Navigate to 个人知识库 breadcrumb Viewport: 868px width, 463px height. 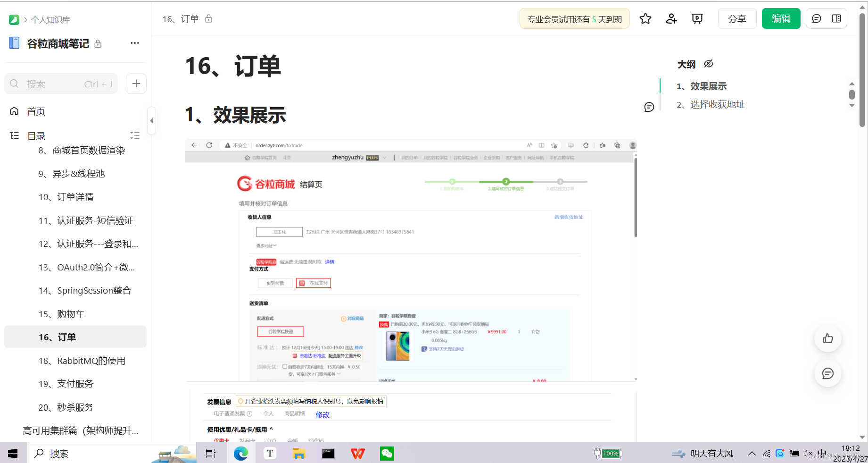[50, 20]
